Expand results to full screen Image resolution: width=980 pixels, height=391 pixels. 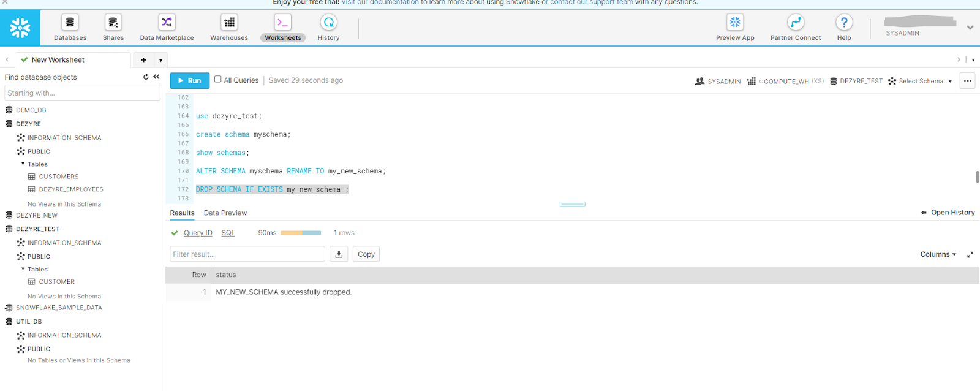[970, 254]
